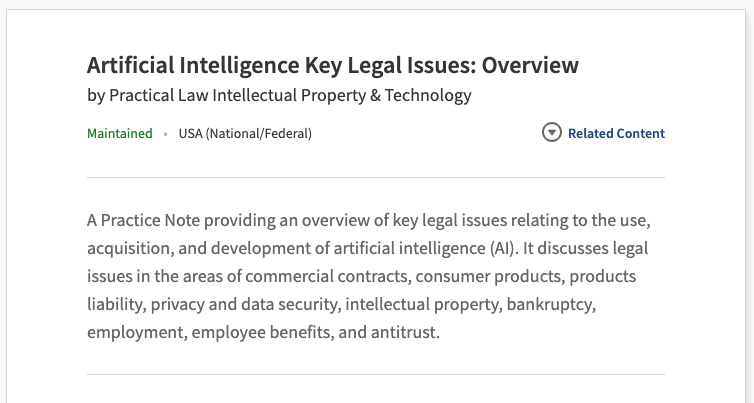Click the divider line below the Maintained row
754x403 pixels.
376,177
